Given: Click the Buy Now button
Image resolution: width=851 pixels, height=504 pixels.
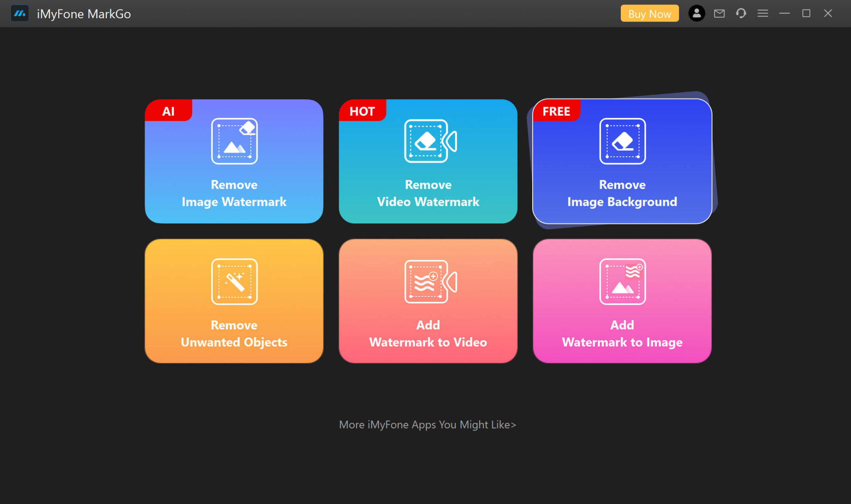Looking at the screenshot, I should pyautogui.click(x=649, y=14).
